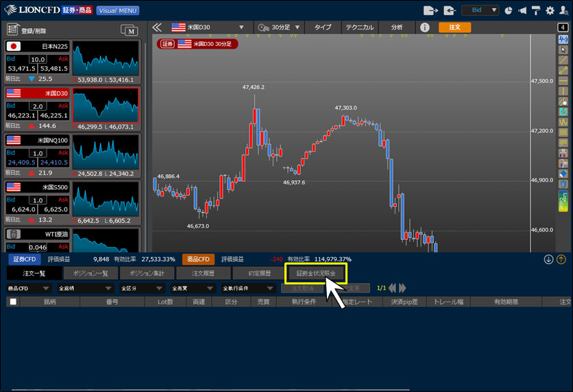Tick the select-all checkbox in order table

tap(13, 302)
